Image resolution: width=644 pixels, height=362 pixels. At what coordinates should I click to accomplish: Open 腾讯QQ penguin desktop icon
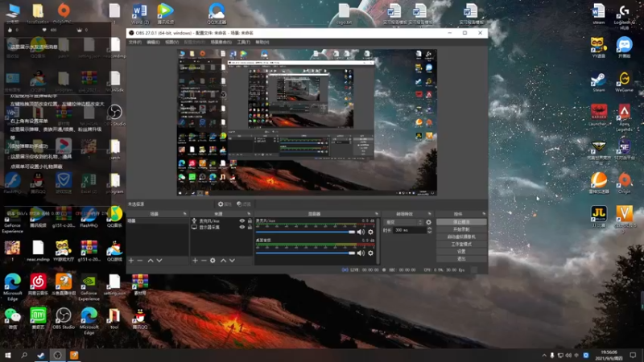140,318
